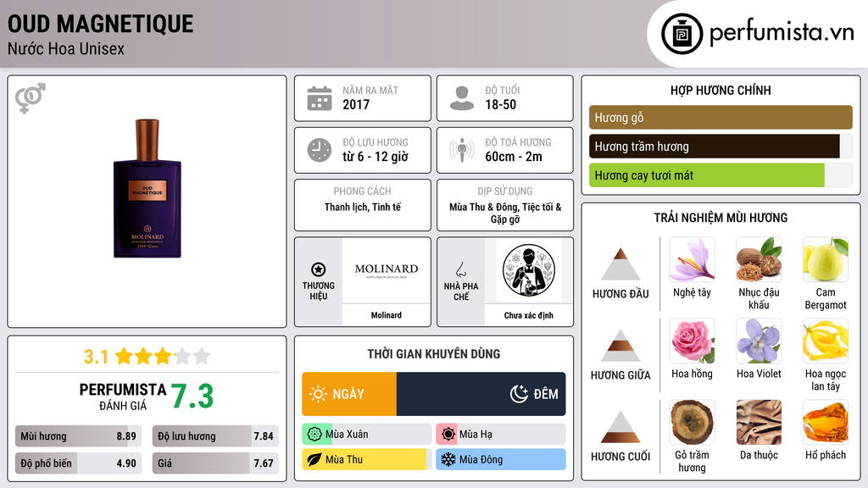Screen dimensions: 868x488
Task: Click the star badge icon above Thương hiệu
Action: click(319, 269)
